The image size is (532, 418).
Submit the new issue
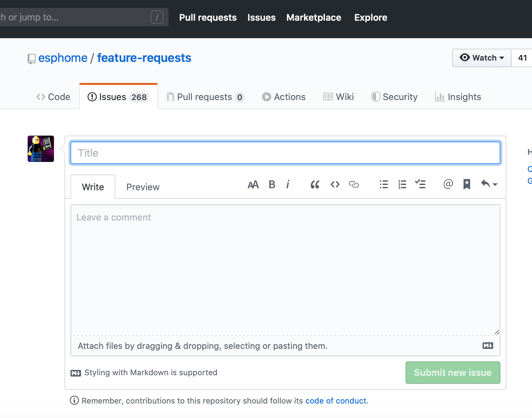pos(452,373)
